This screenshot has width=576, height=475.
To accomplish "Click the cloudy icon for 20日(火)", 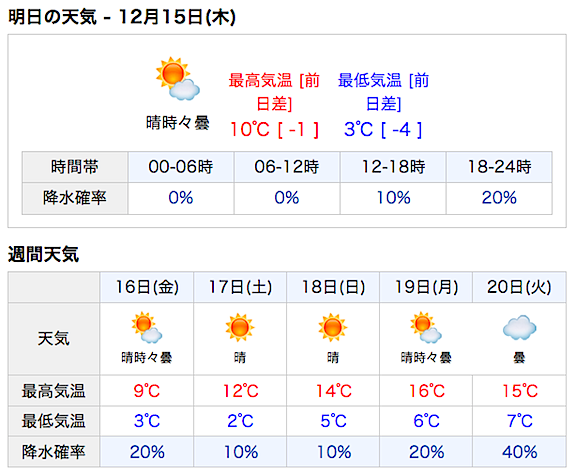I will pos(519,327).
